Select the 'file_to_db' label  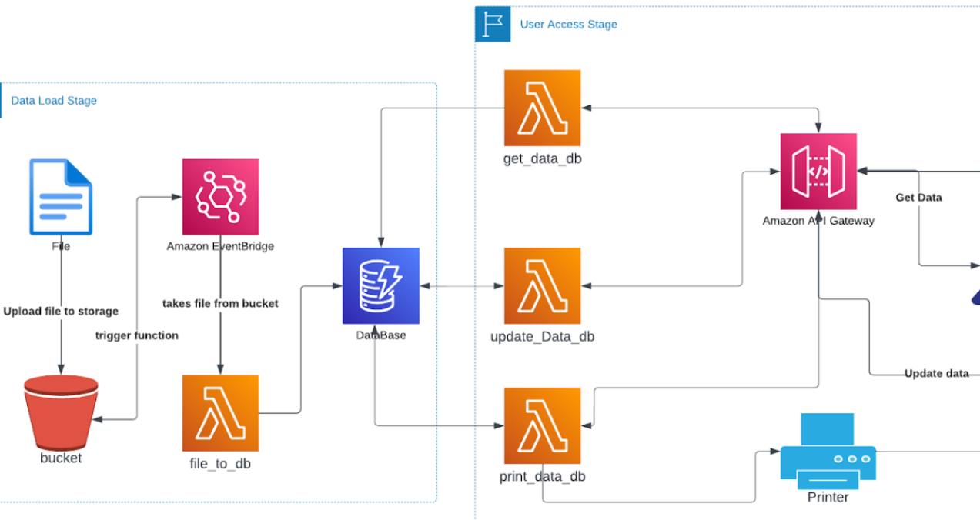click(x=220, y=464)
